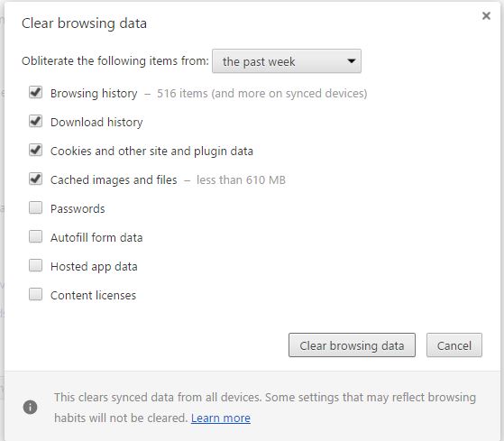The width and height of the screenshot is (504, 441).
Task: Click the Cancel button
Action: pos(454,345)
